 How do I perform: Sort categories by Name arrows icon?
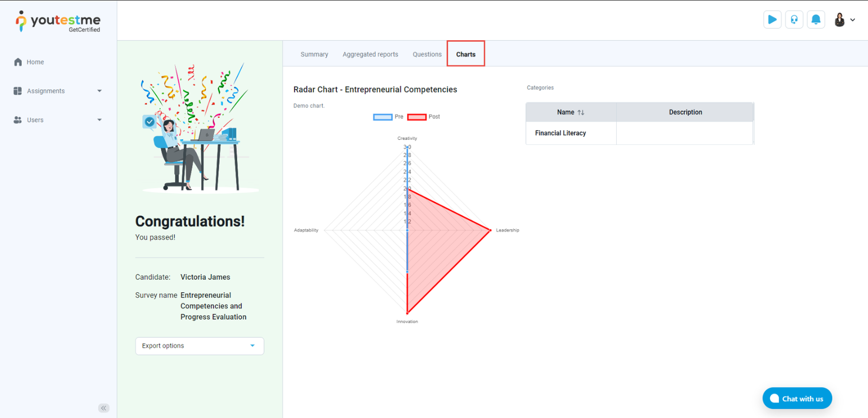tap(581, 112)
